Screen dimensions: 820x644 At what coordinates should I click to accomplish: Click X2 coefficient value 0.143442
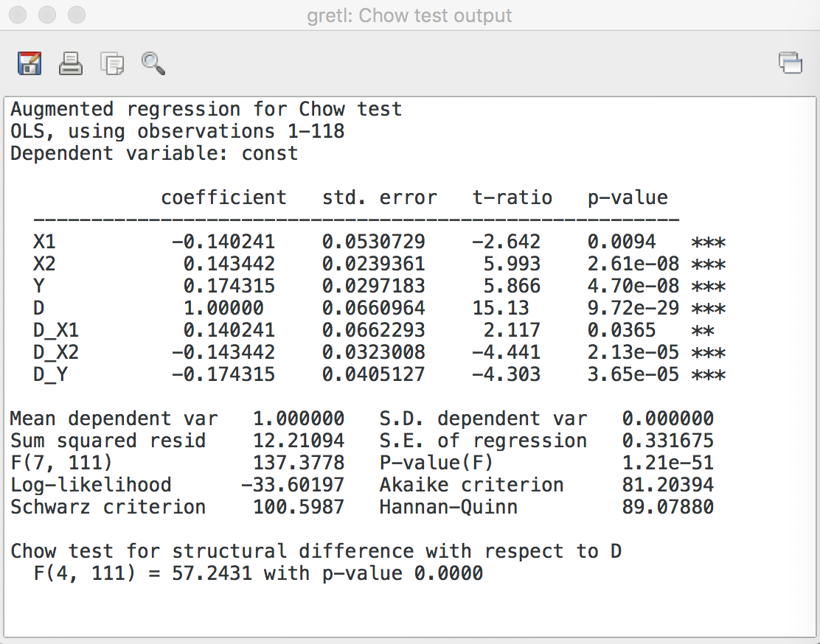pyautogui.click(x=229, y=264)
